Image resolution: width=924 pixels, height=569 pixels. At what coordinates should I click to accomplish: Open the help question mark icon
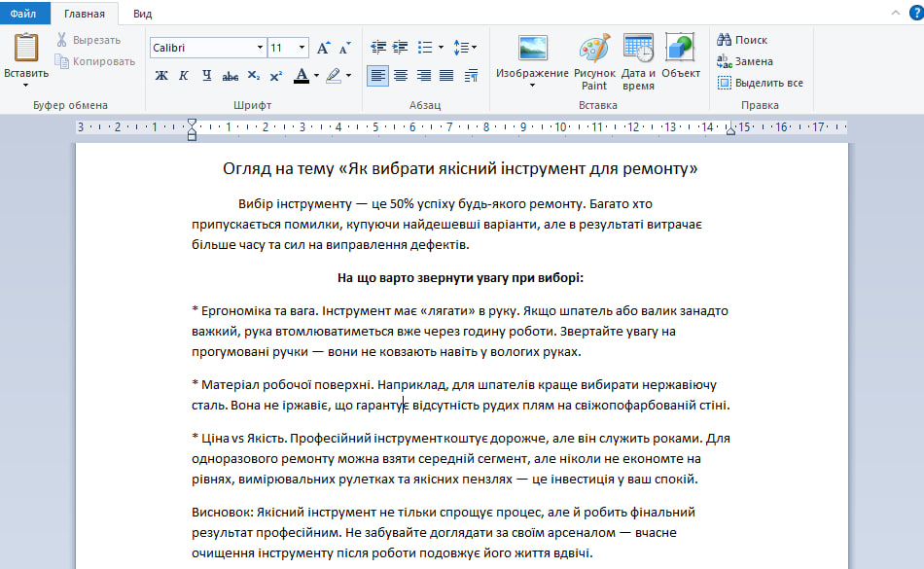point(917,13)
